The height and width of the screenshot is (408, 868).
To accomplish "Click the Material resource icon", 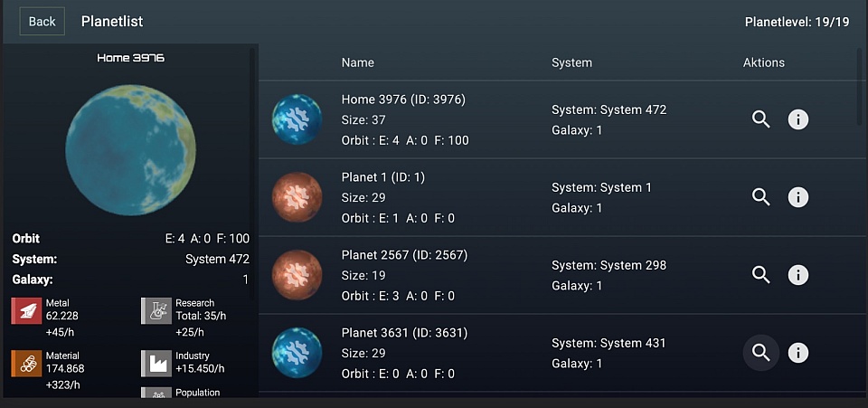I will [x=26, y=363].
